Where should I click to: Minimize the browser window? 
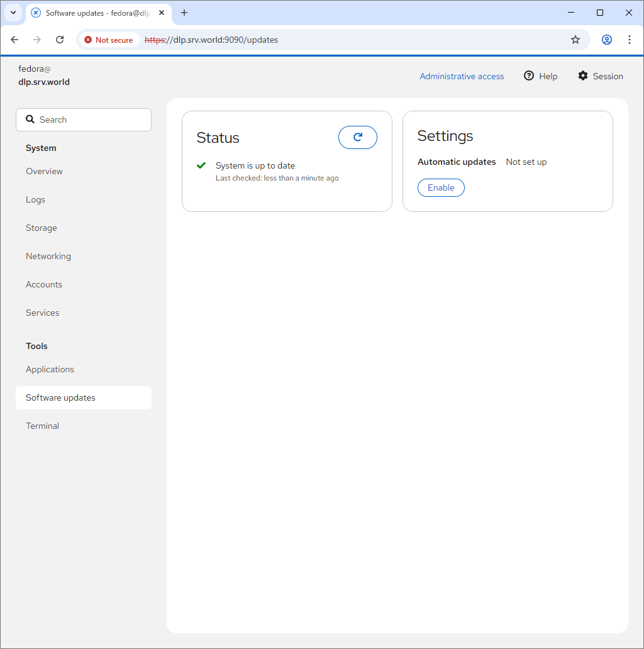(571, 13)
